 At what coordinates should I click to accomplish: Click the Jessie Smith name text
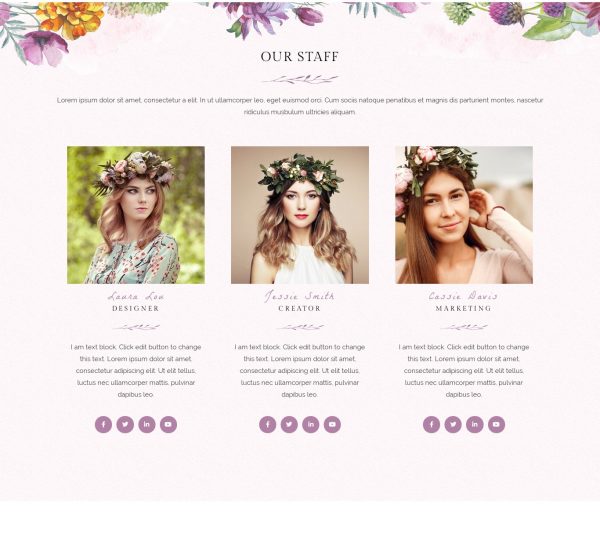(x=300, y=296)
